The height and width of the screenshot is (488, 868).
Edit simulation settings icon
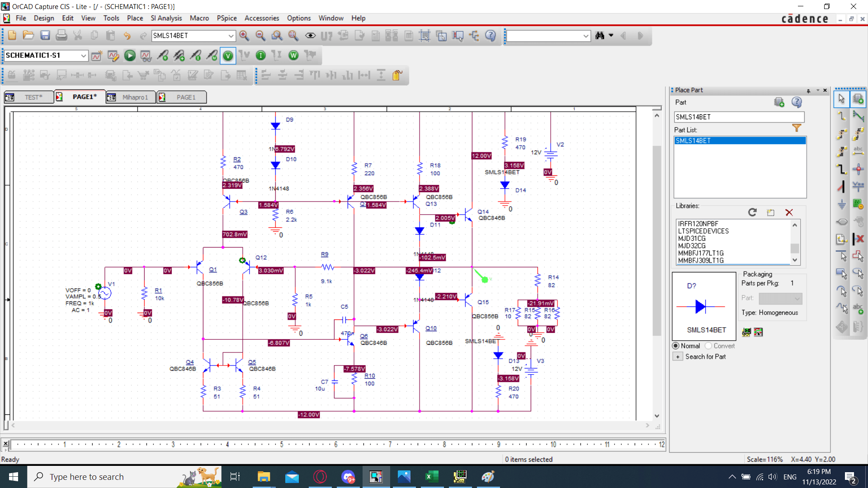[x=113, y=56]
